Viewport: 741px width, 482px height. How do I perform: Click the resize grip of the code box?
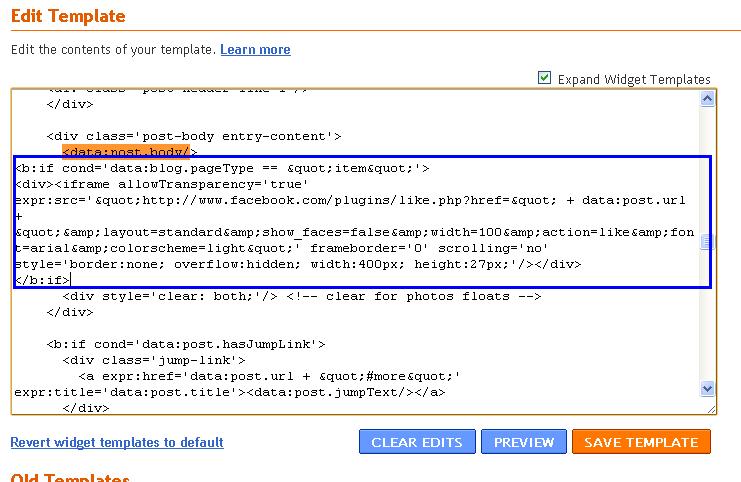coord(710,408)
